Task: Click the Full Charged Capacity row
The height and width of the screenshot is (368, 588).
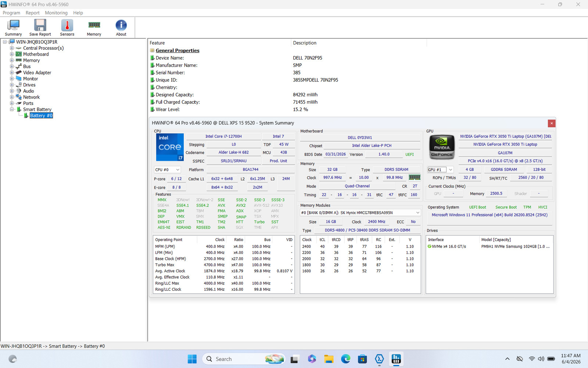Action: pos(287,102)
